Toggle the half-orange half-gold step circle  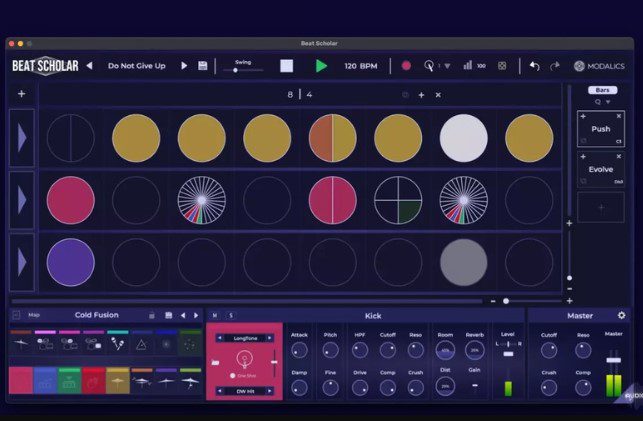click(333, 138)
